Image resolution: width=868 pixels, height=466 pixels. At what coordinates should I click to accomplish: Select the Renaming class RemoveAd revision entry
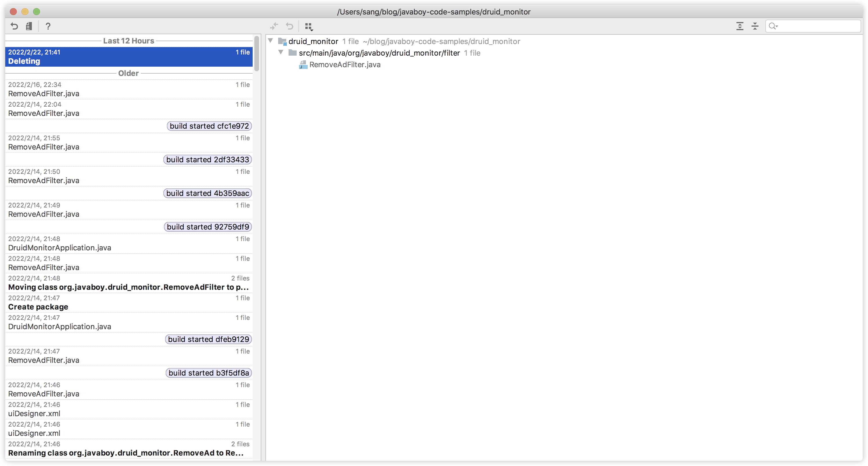coord(129,449)
